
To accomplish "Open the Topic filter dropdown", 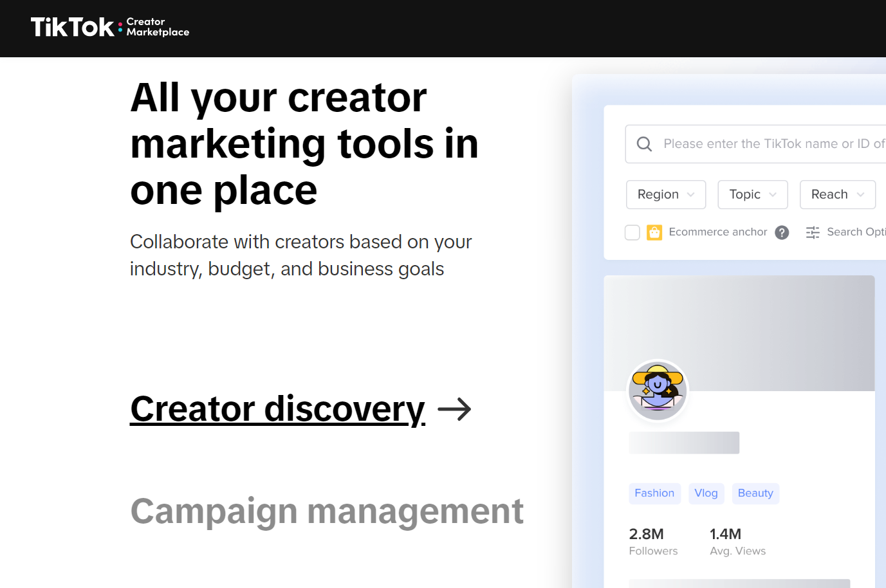I will pos(752,194).
